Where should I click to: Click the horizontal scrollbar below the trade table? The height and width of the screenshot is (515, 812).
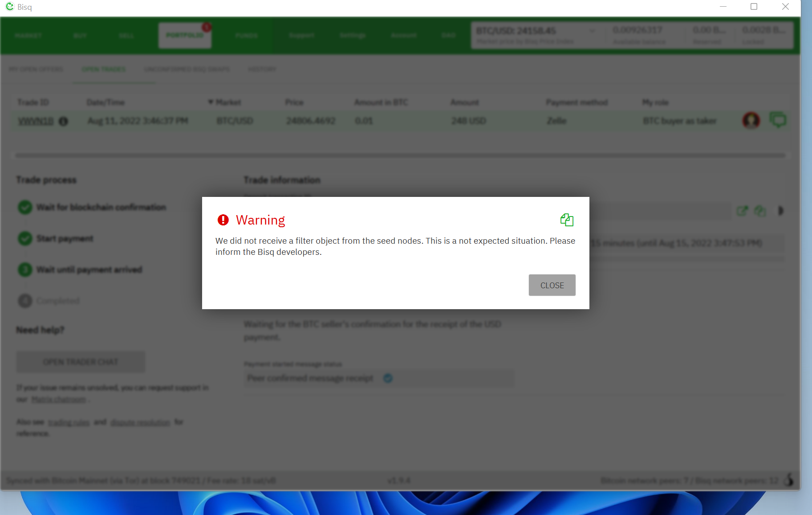(400, 154)
